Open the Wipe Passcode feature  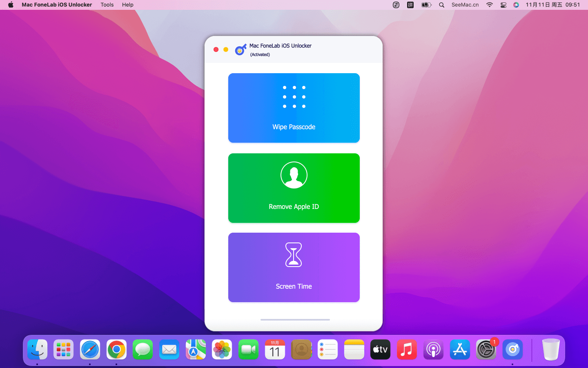pos(294,108)
